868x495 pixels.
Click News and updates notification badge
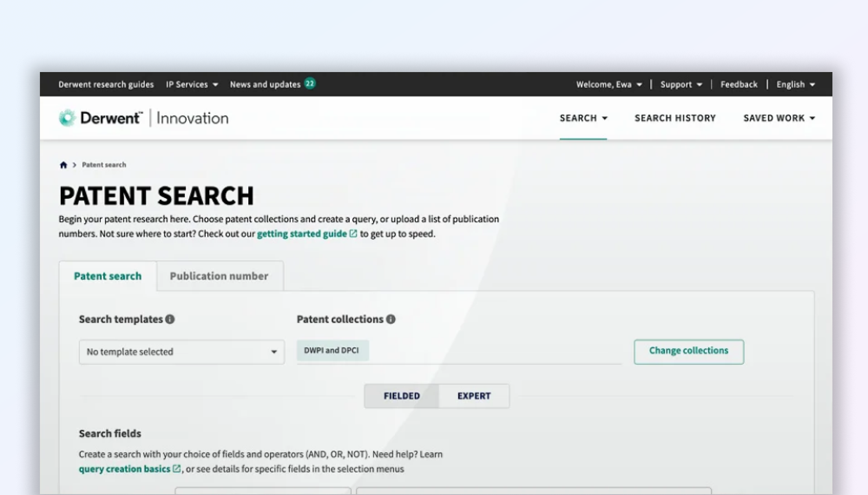click(x=309, y=83)
